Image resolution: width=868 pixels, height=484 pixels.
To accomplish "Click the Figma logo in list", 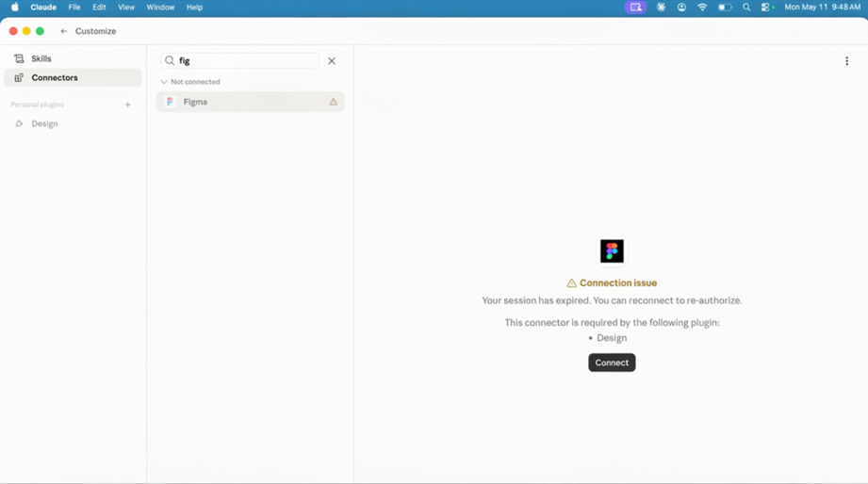I will (170, 102).
